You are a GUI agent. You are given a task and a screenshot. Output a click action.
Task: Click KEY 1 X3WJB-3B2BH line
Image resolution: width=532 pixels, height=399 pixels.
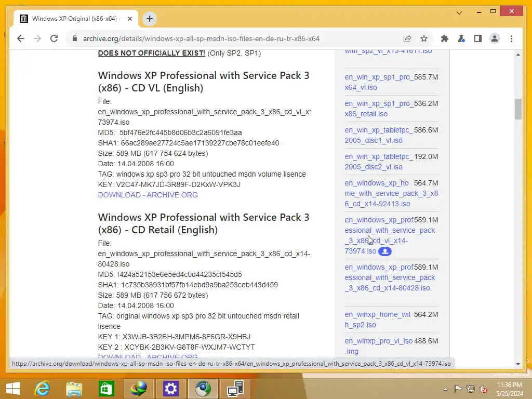point(174,337)
